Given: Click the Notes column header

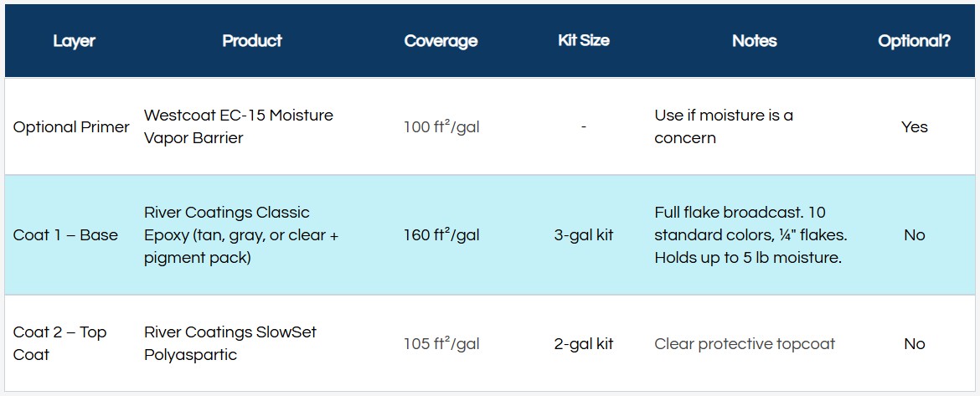Looking at the screenshot, I should [755, 41].
